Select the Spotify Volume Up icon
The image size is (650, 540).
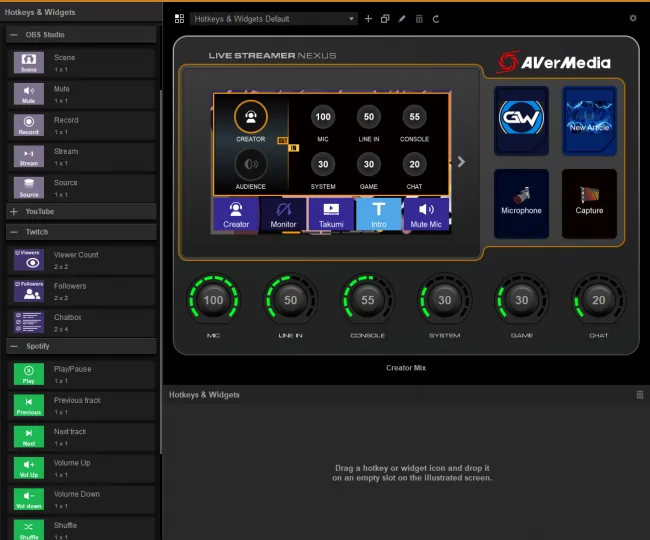(29, 468)
